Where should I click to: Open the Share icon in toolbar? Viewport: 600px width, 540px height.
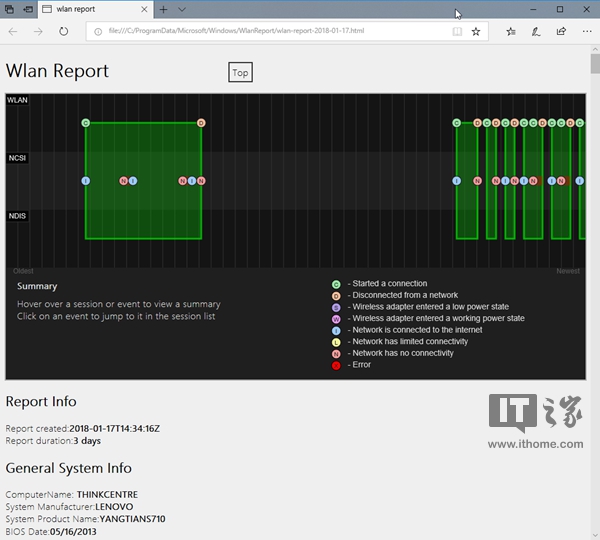(x=560, y=31)
